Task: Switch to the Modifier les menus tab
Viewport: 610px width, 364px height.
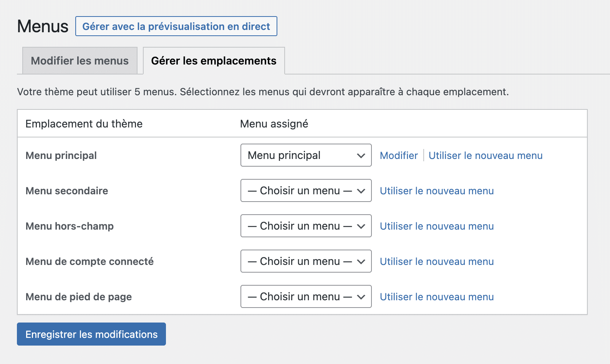Action: (80, 61)
